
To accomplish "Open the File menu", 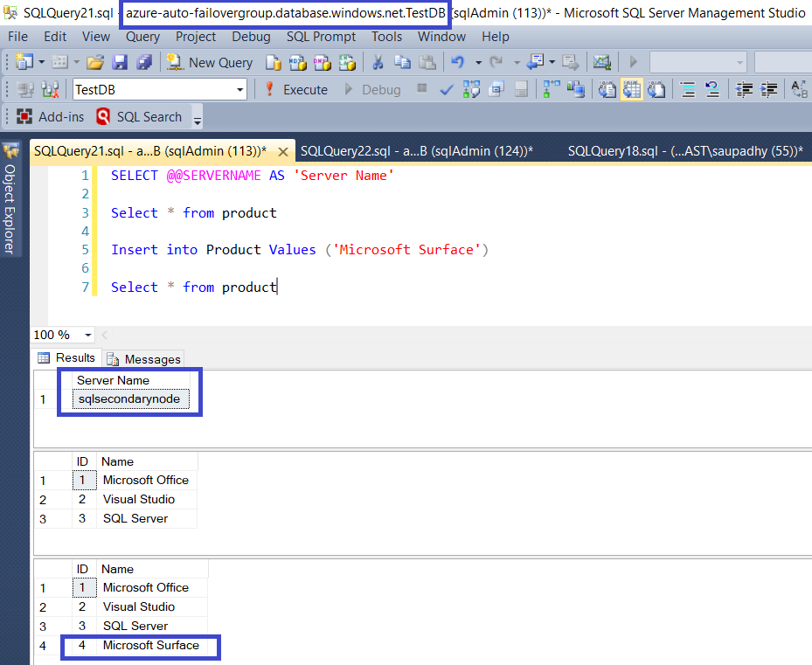I will [17, 37].
